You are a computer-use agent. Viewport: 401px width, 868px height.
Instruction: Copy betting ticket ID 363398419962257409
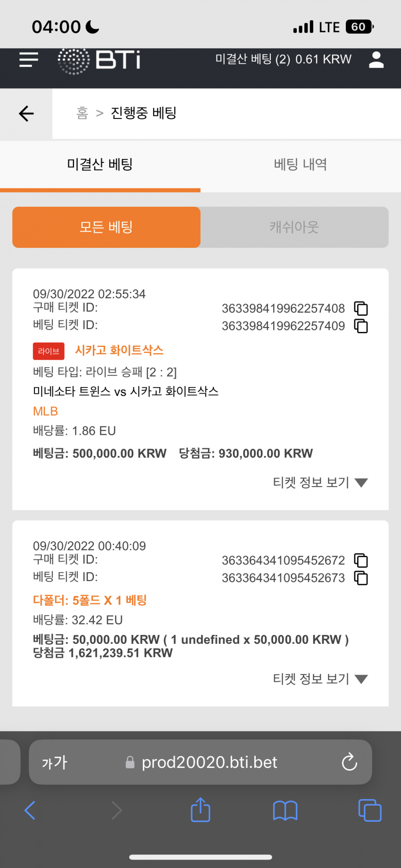[361, 326]
